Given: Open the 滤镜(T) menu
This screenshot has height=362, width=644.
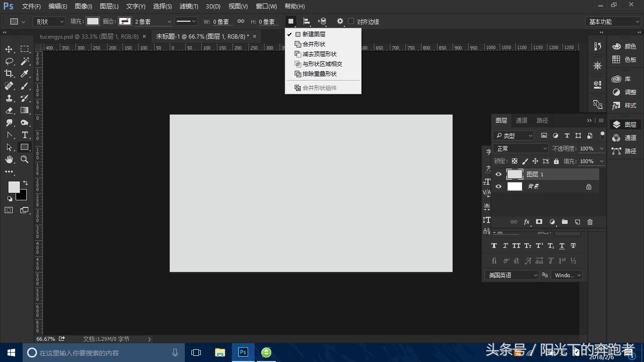Looking at the screenshot, I should [x=189, y=6].
